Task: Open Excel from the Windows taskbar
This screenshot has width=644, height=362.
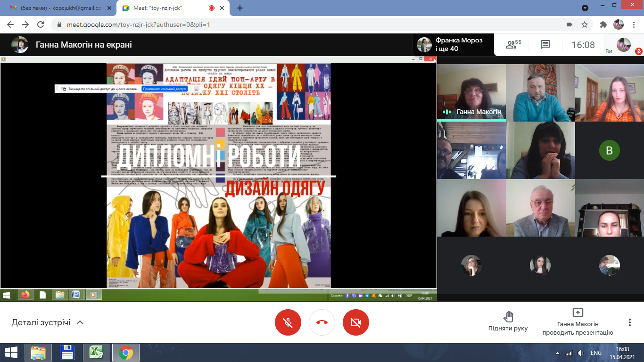Action: [96, 352]
